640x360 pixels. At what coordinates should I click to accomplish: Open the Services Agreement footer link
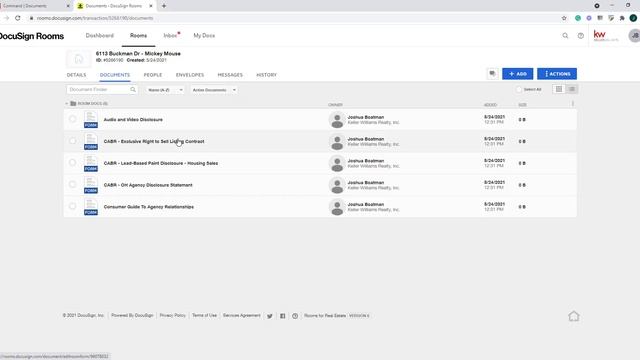point(242,316)
